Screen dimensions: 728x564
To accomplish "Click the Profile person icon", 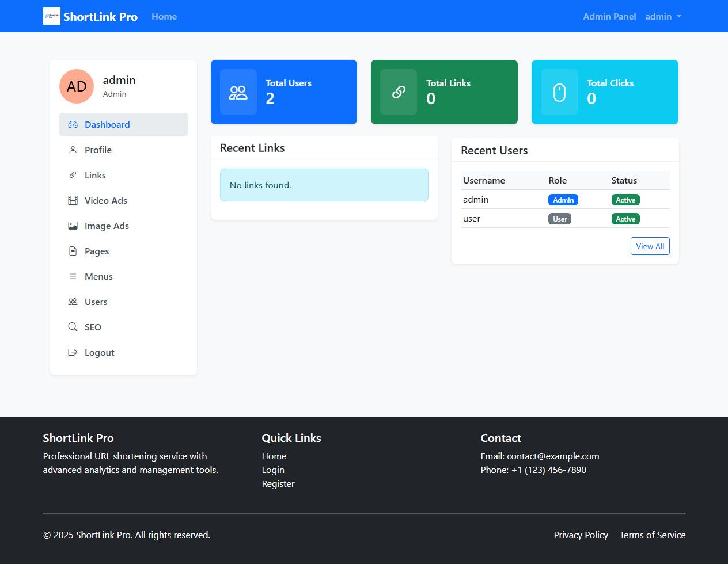I will point(73,150).
